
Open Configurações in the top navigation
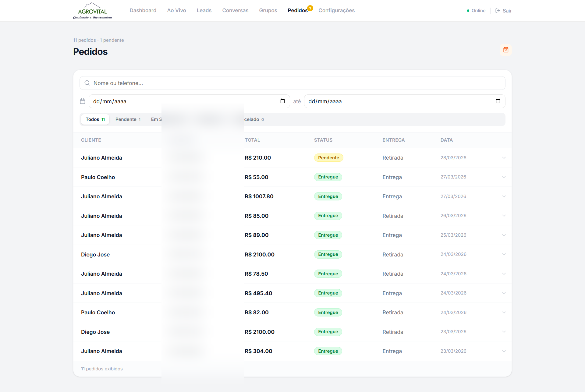point(336,10)
